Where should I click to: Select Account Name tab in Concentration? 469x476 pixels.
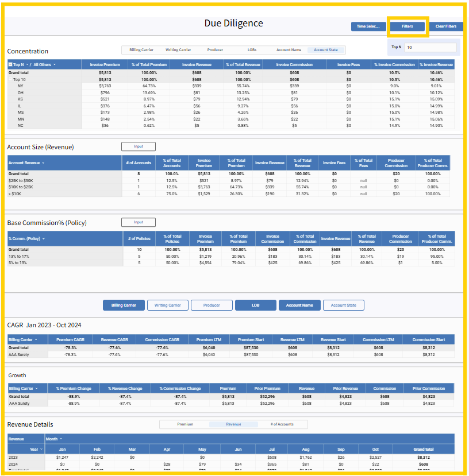pos(289,50)
